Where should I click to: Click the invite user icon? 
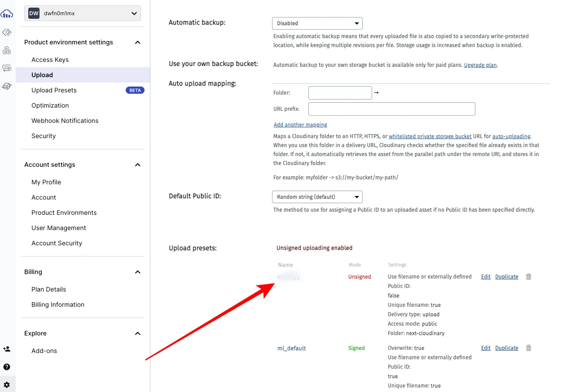(x=7, y=349)
